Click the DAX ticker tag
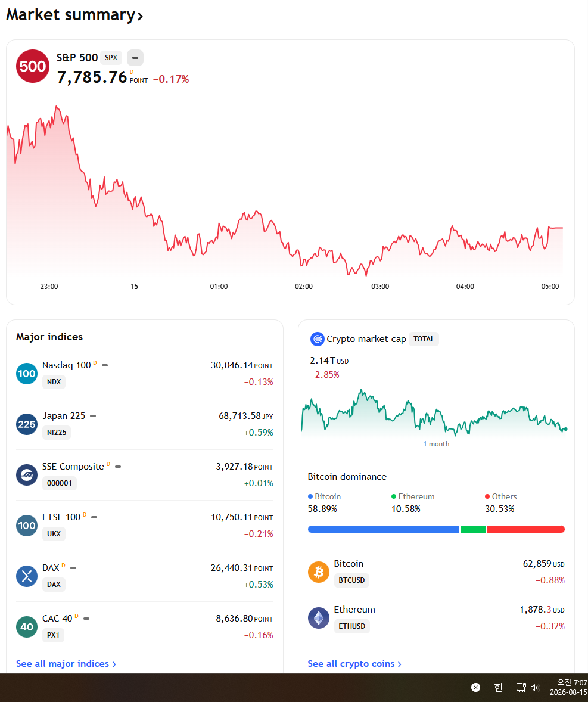The width and height of the screenshot is (588, 702). (54, 584)
